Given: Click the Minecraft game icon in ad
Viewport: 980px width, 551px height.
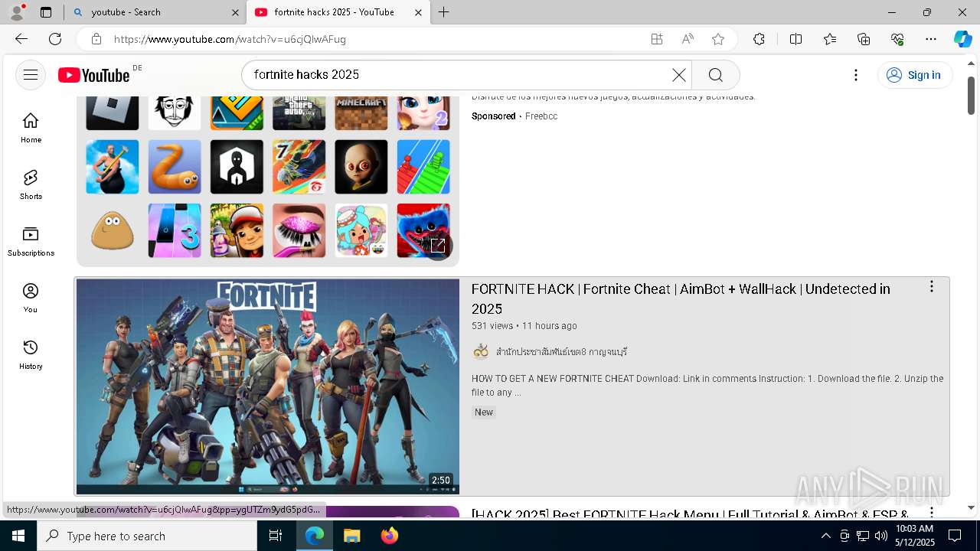Looking at the screenshot, I should (x=361, y=113).
